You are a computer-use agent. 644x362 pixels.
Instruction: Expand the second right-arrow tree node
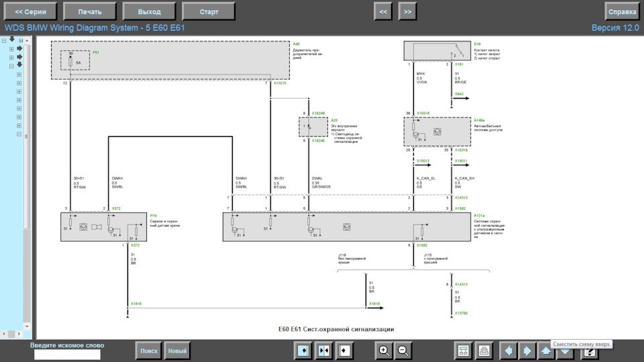coord(11,58)
